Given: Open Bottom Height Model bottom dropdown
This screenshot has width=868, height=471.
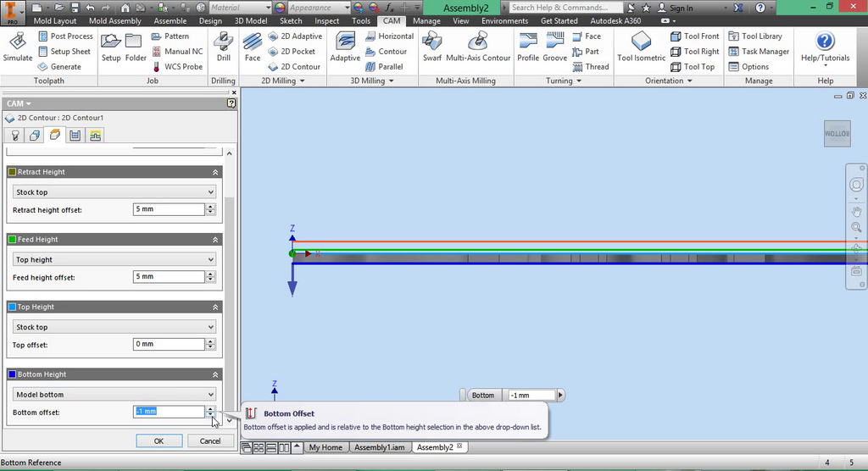Looking at the screenshot, I should [114, 395].
